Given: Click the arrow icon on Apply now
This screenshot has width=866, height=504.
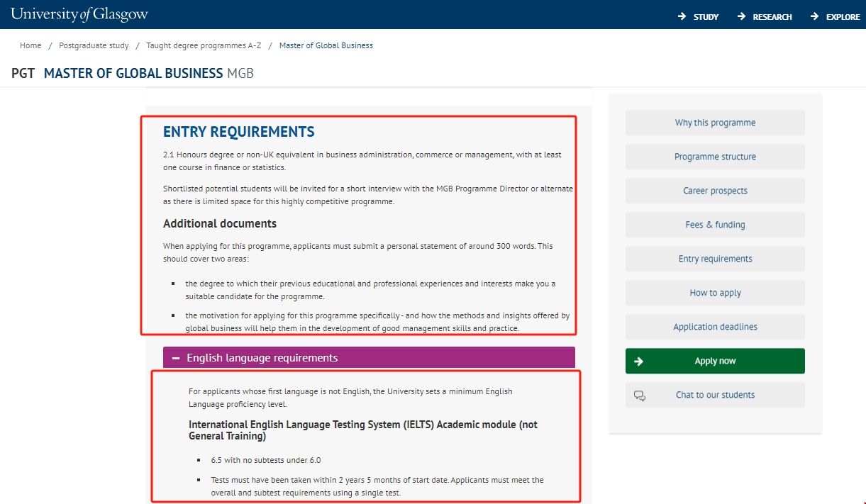Looking at the screenshot, I should [638, 361].
